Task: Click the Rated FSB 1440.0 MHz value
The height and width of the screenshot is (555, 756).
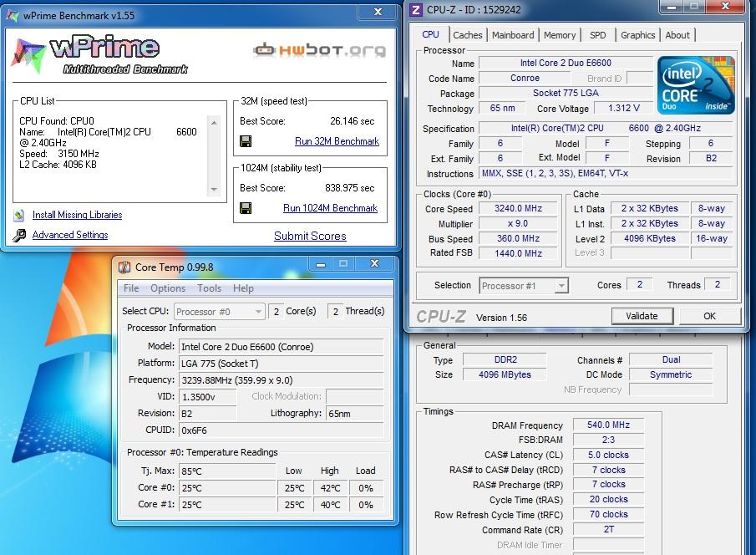Action: [x=518, y=253]
